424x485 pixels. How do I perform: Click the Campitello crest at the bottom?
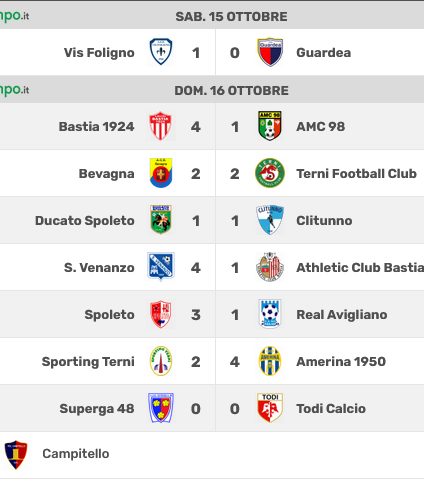pyautogui.click(x=16, y=455)
